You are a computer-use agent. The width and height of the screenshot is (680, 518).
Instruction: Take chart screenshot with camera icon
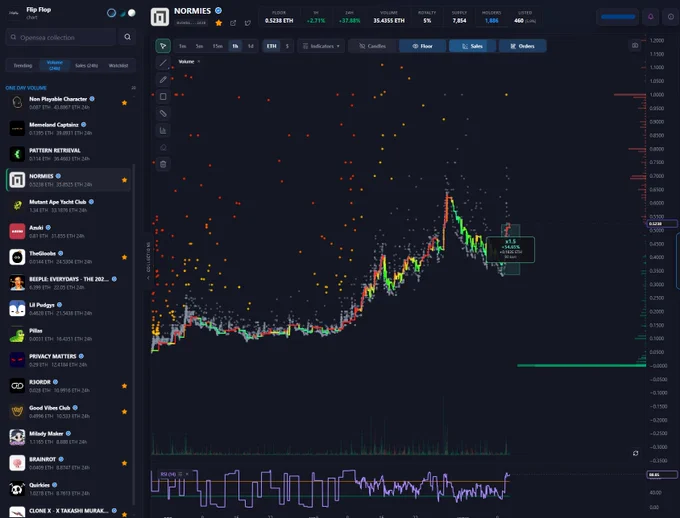pyautogui.click(x=635, y=45)
